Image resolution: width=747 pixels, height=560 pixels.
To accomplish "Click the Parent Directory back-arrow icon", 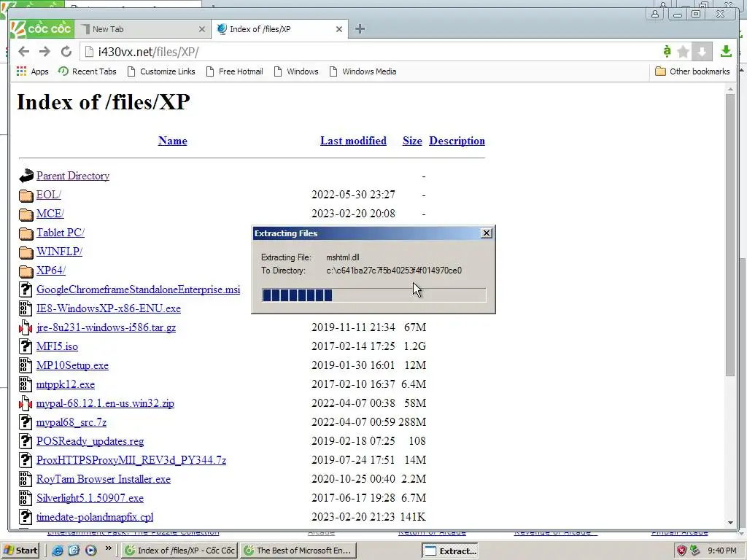I will pyautogui.click(x=26, y=176).
